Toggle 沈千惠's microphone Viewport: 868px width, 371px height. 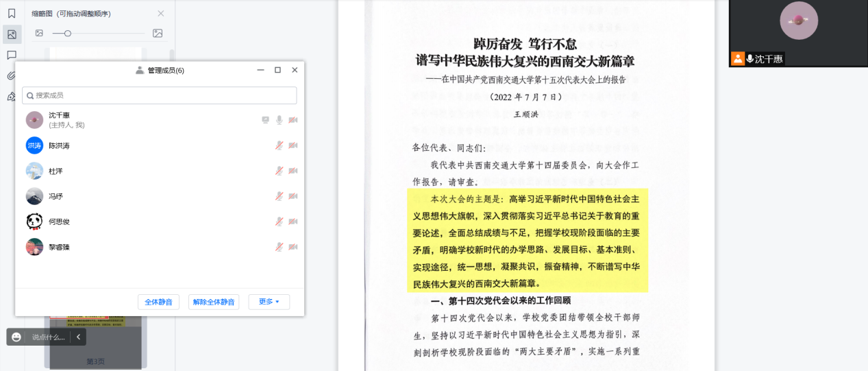280,120
